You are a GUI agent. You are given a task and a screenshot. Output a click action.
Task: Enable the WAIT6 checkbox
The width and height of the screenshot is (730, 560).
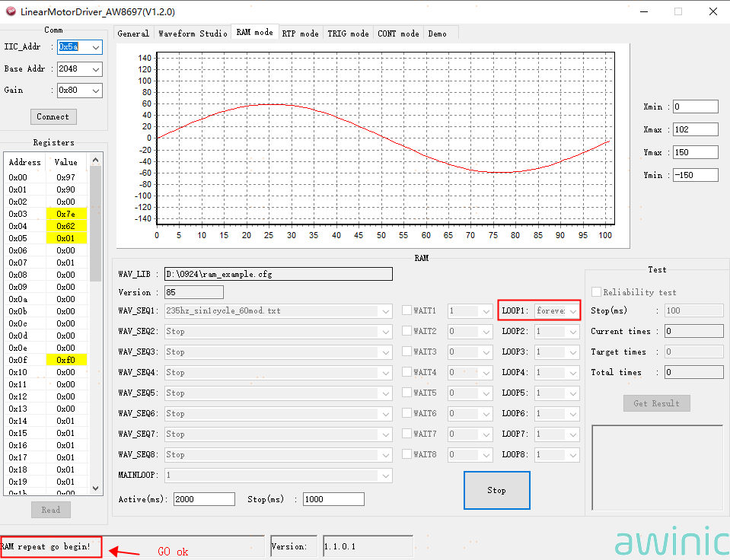coord(406,412)
